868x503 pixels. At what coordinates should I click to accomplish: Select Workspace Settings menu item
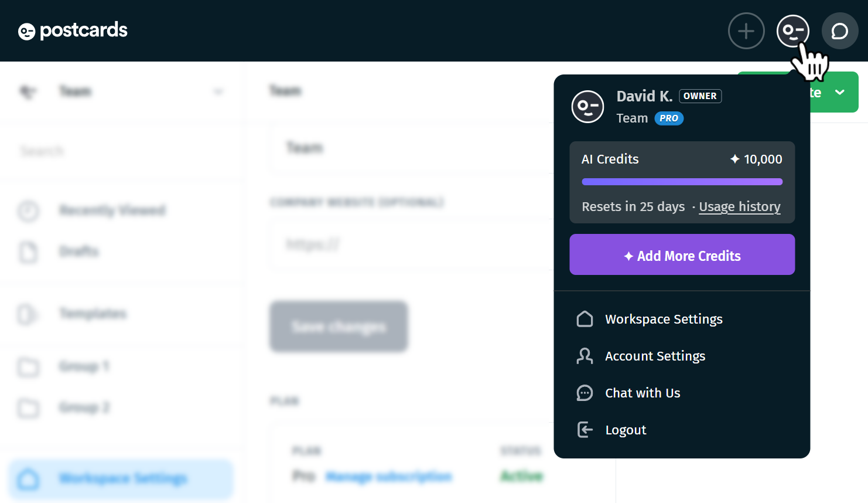point(682,319)
